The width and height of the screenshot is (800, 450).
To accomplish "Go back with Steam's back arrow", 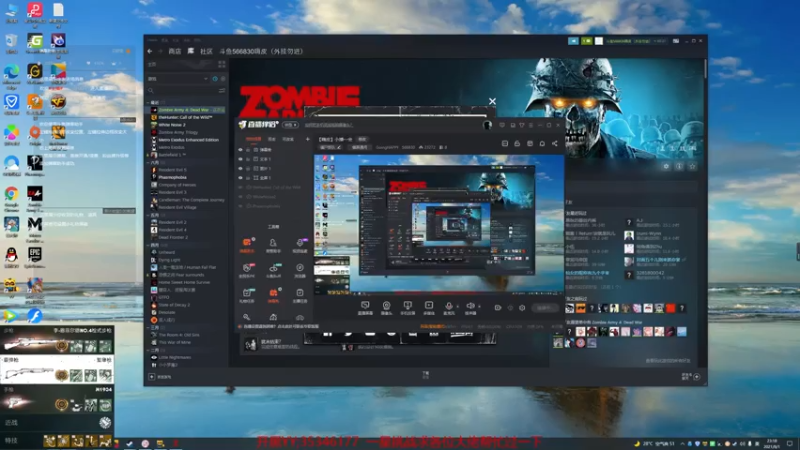I will 149,51.
